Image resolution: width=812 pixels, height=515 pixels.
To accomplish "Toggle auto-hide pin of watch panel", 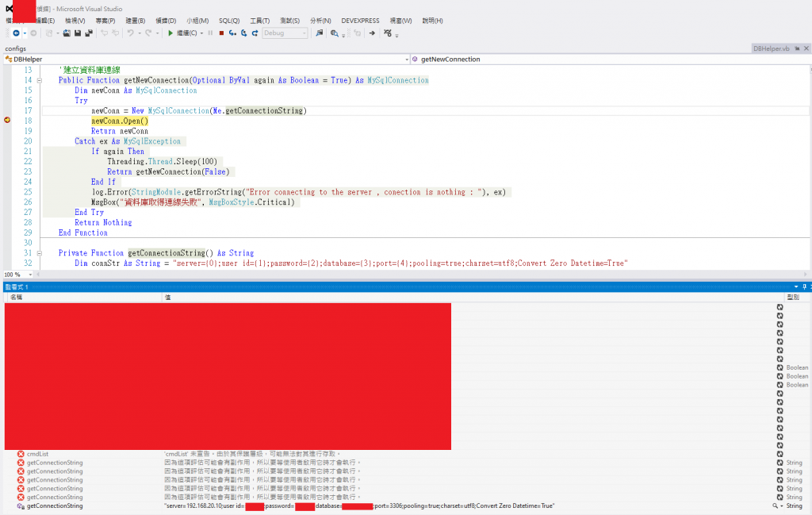I will tap(804, 286).
